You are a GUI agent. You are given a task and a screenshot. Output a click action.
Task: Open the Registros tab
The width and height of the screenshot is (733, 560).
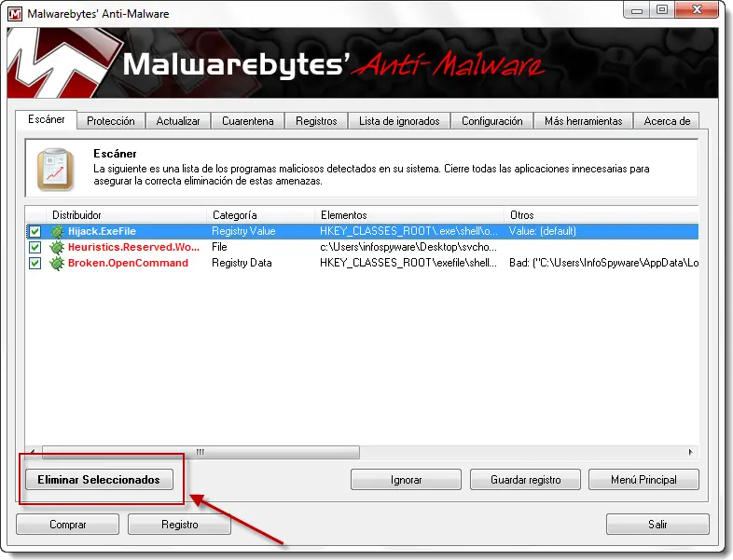(x=316, y=121)
